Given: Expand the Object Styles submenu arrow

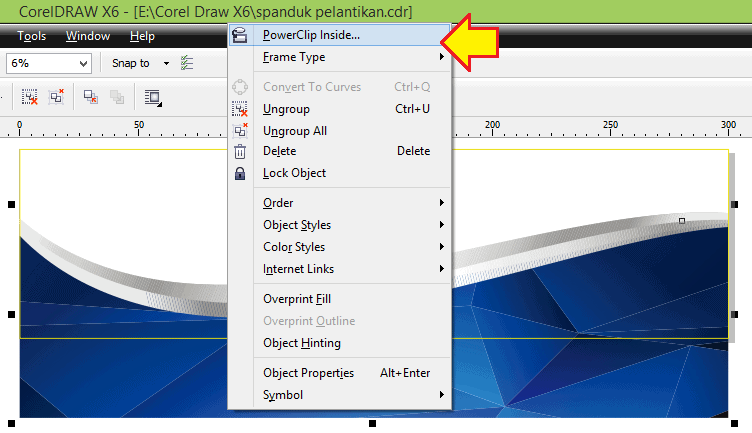Looking at the screenshot, I should tap(441, 225).
